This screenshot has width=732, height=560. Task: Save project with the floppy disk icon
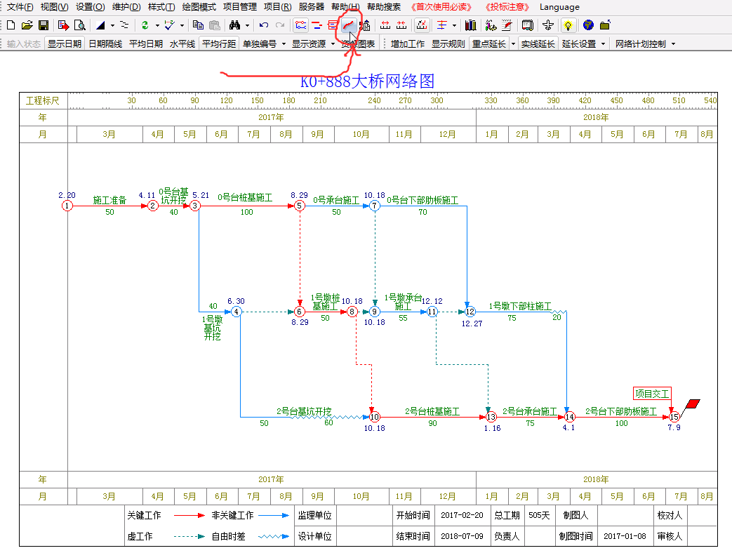pos(44,25)
